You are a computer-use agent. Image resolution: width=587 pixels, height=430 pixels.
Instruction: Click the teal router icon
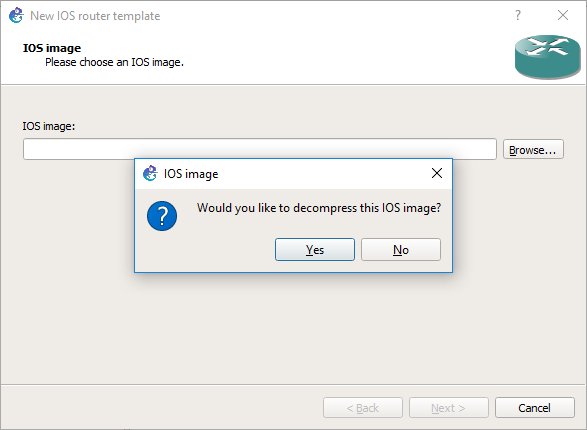click(x=547, y=57)
